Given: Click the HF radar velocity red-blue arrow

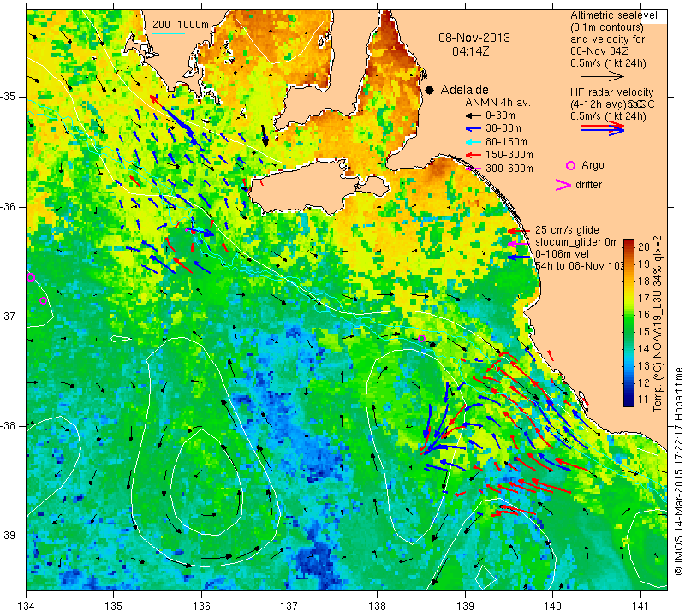Looking at the screenshot, I should pyautogui.click(x=603, y=128).
